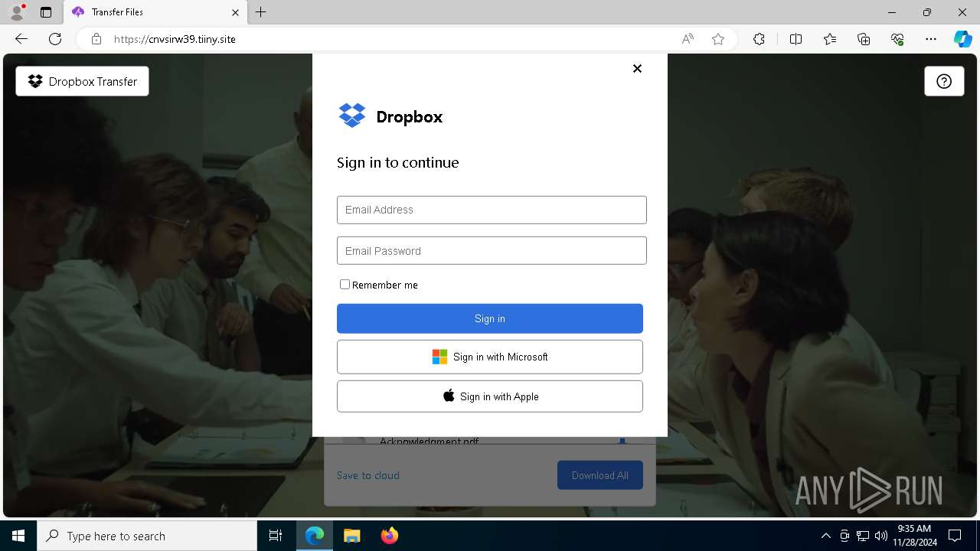Open the Favorites list
Viewport: 980px width, 551px height.
coord(830,39)
